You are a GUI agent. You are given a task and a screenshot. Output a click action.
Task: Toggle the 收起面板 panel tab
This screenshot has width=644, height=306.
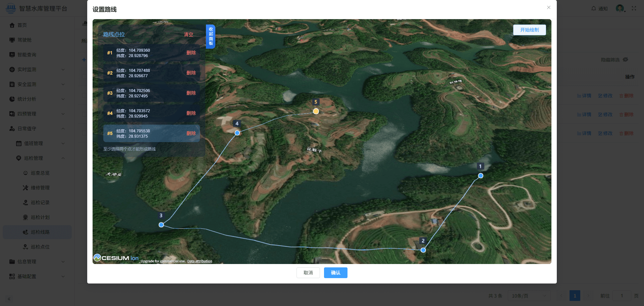[x=211, y=36]
